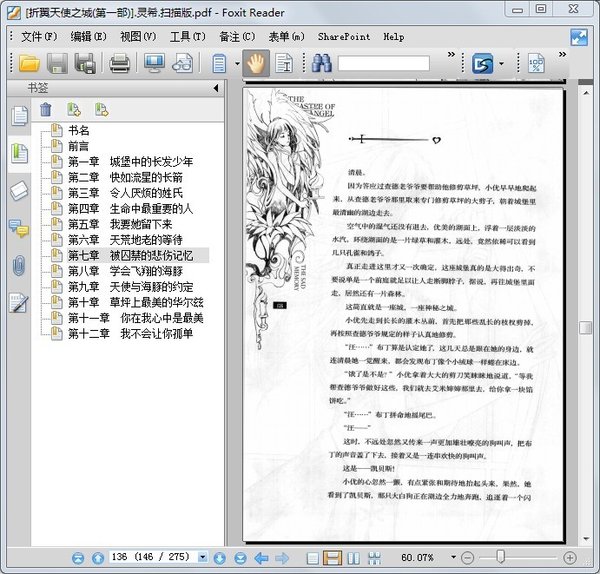Click the bookmark arrow icon beside add bookmark
Viewport: 600px width, 574px height.
click(102, 110)
